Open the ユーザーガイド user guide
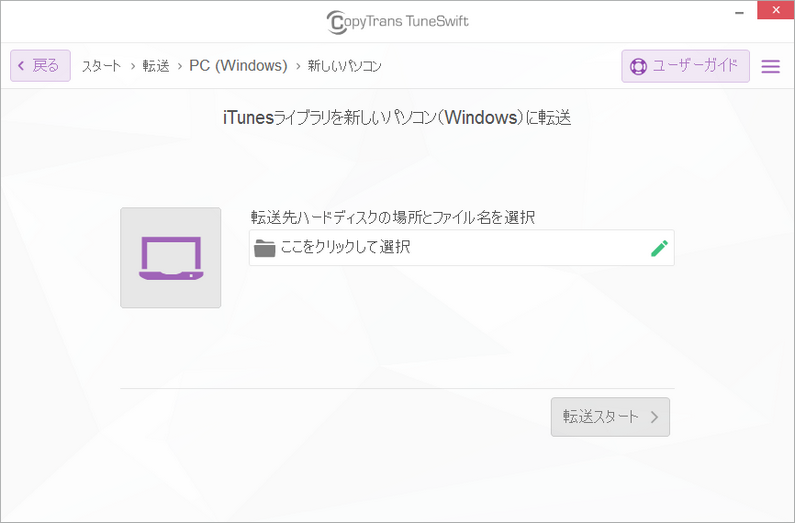795x523 pixels. pyautogui.click(x=685, y=66)
